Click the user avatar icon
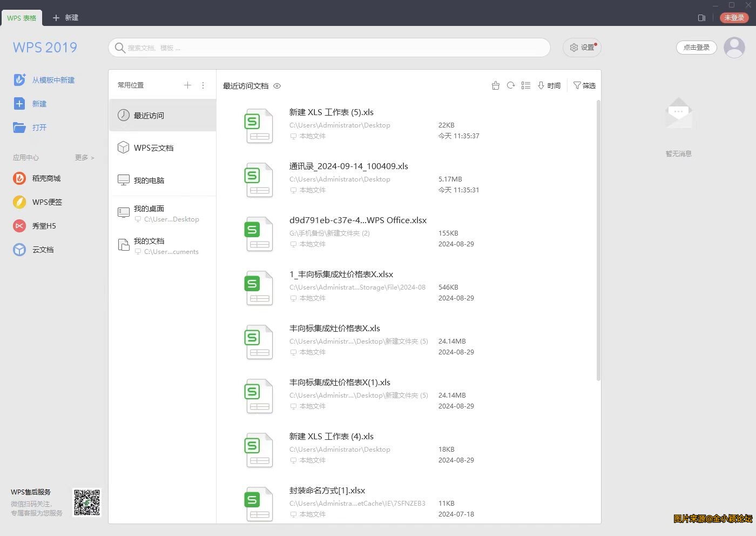Screen dimensions: 756x536 click(x=734, y=48)
